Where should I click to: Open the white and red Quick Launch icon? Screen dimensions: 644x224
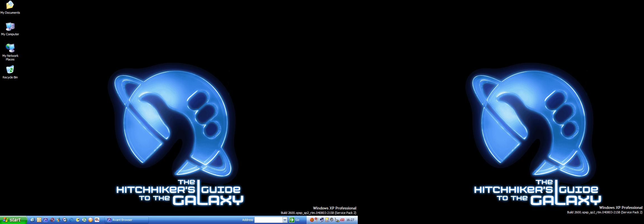[x=97, y=220]
